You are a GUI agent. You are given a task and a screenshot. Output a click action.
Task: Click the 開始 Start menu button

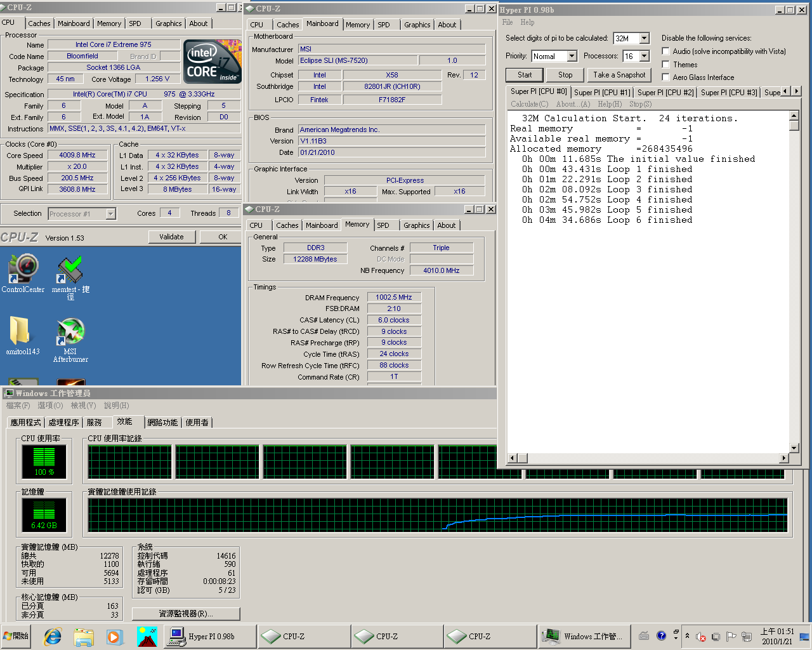tap(16, 636)
